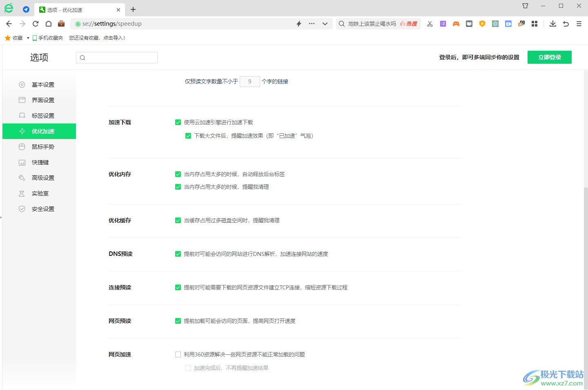Click the 热搜 hot search badge
Screen dimensions: 588x390
click(x=409, y=24)
